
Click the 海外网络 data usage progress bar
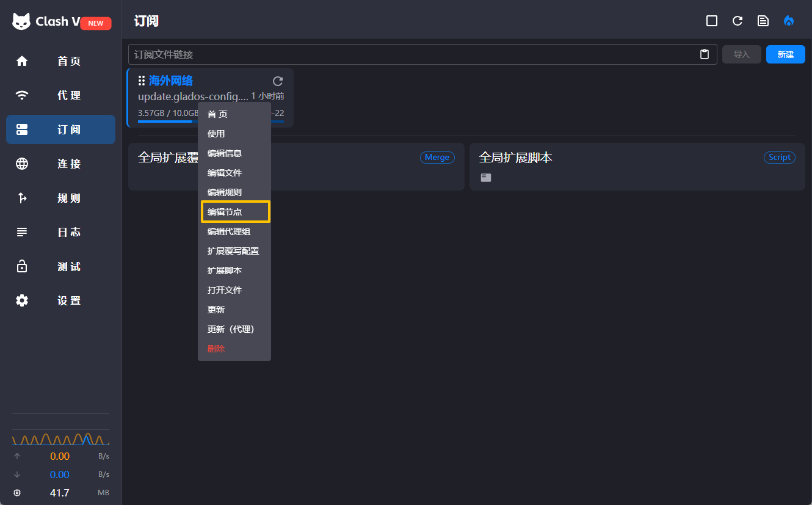coord(211,122)
